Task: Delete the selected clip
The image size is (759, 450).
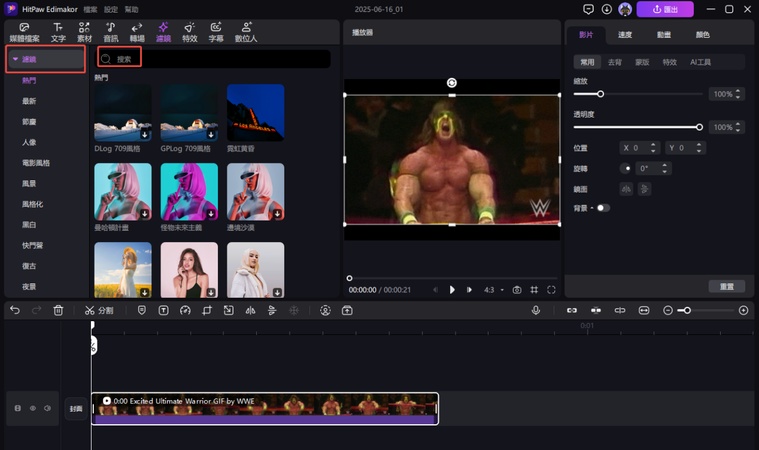Action: pos(58,311)
